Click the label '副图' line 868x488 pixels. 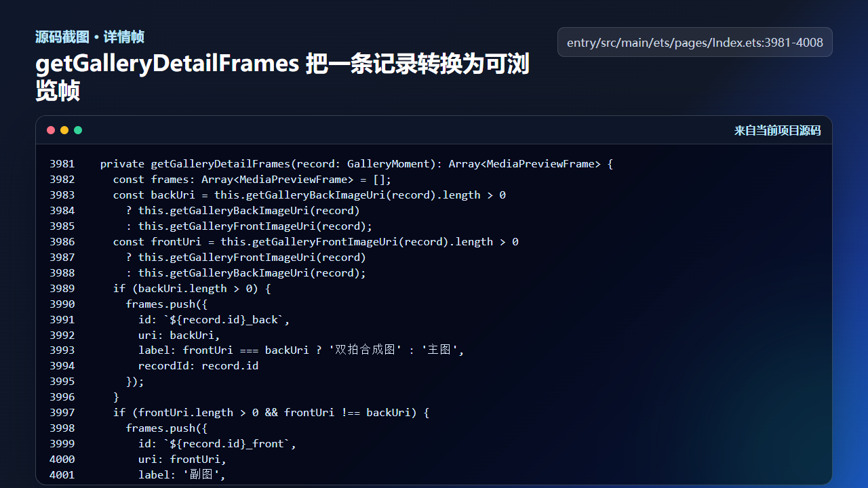[182, 475]
